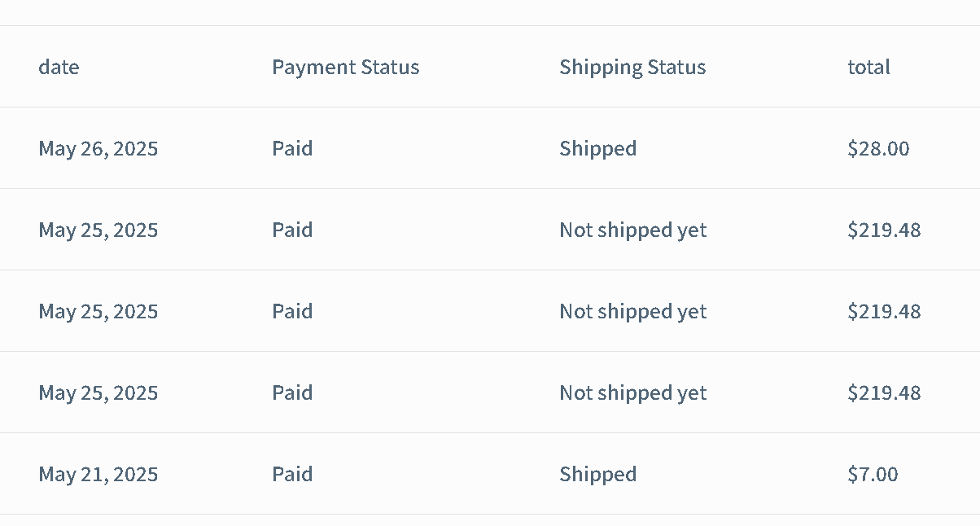Click Paid in the May 26 row

point(292,148)
